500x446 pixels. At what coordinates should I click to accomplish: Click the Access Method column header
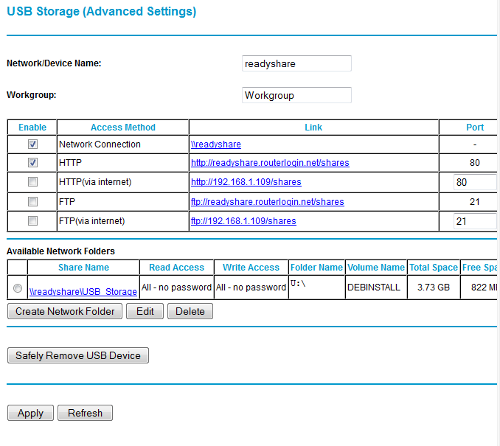123,127
